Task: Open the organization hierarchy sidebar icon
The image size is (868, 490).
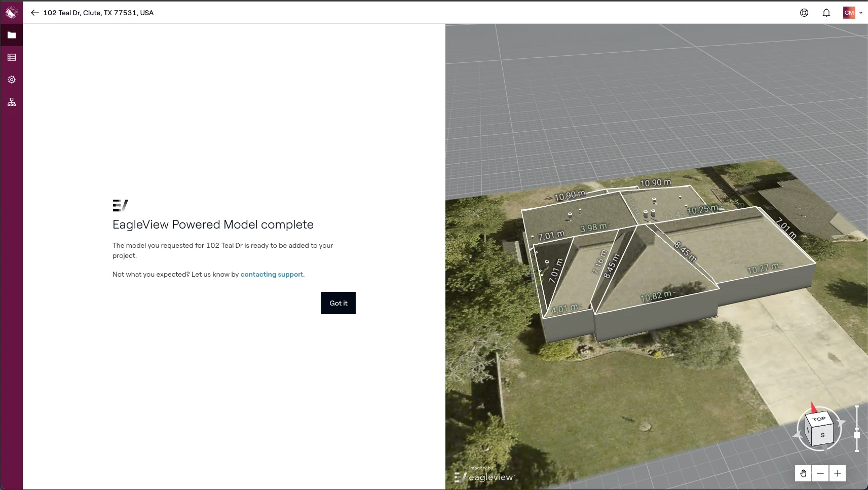Action: (x=12, y=102)
